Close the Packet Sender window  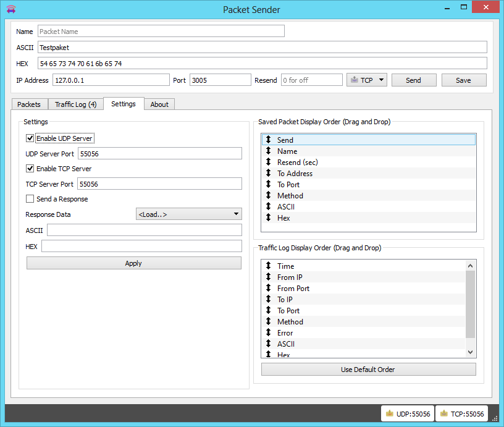pos(486,7)
